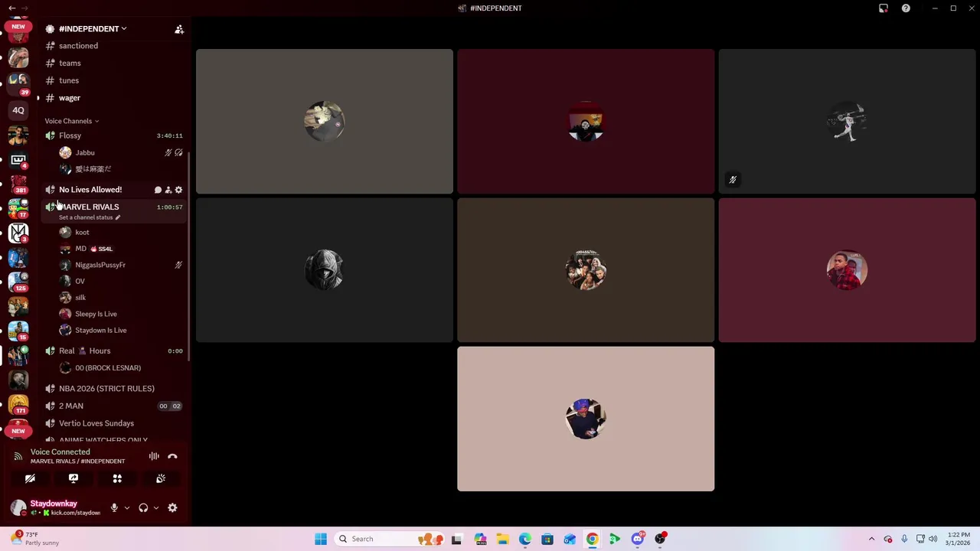Join Vertio Loves Sundays voice channel
Viewport: 980px width, 551px height.
point(113,423)
